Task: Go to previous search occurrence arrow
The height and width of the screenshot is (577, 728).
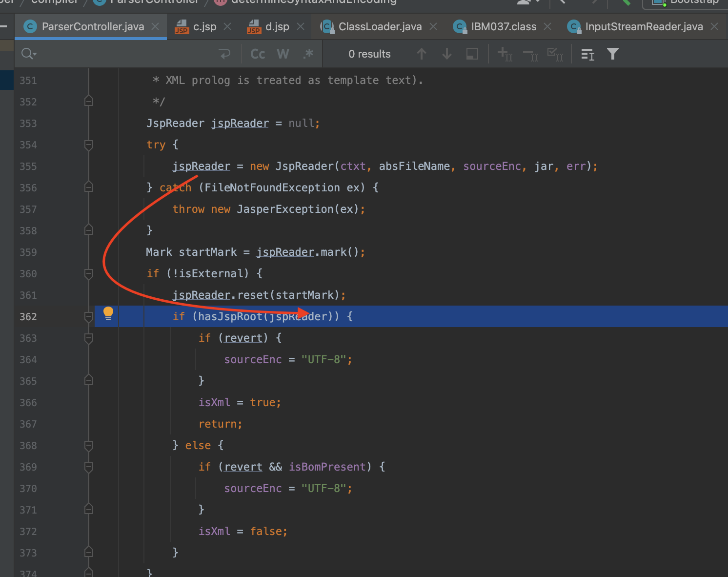Action: click(422, 54)
